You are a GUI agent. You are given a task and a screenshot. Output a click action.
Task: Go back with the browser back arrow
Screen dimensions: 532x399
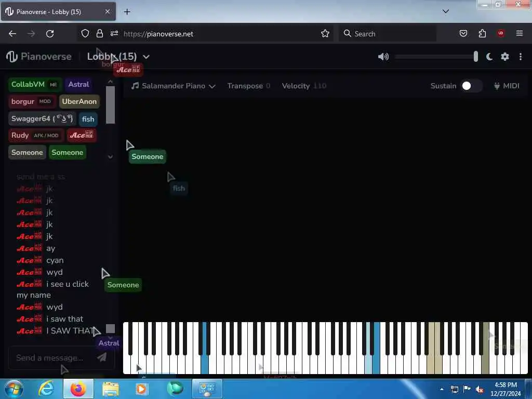coord(12,34)
